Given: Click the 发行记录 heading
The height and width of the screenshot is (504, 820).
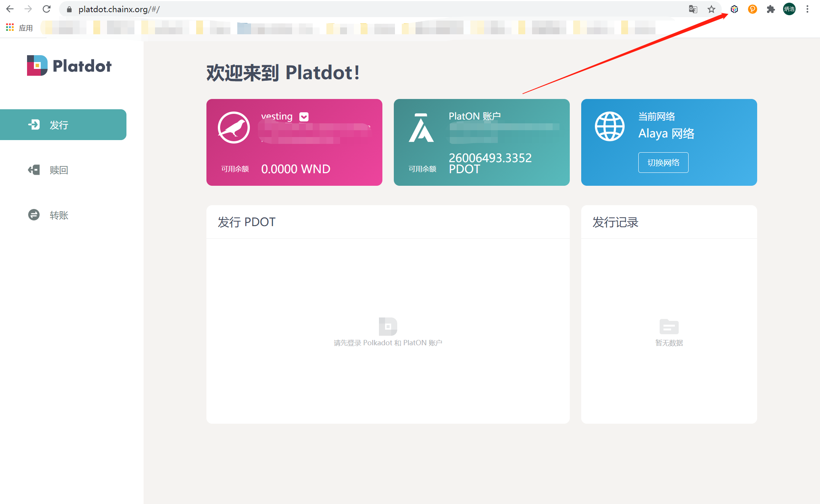Looking at the screenshot, I should pyautogui.click(x=615, y=222).
